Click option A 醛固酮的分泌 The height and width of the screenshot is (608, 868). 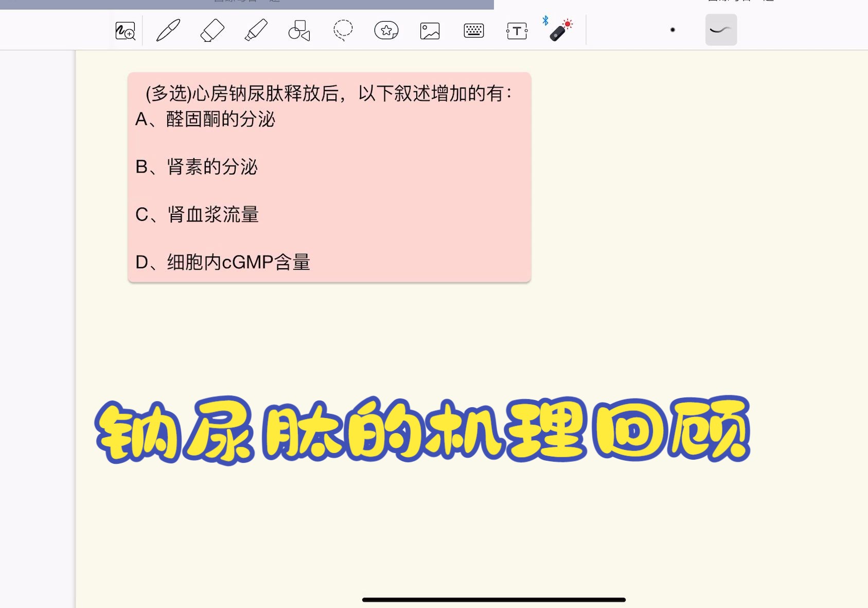click(x=205, y=119)
